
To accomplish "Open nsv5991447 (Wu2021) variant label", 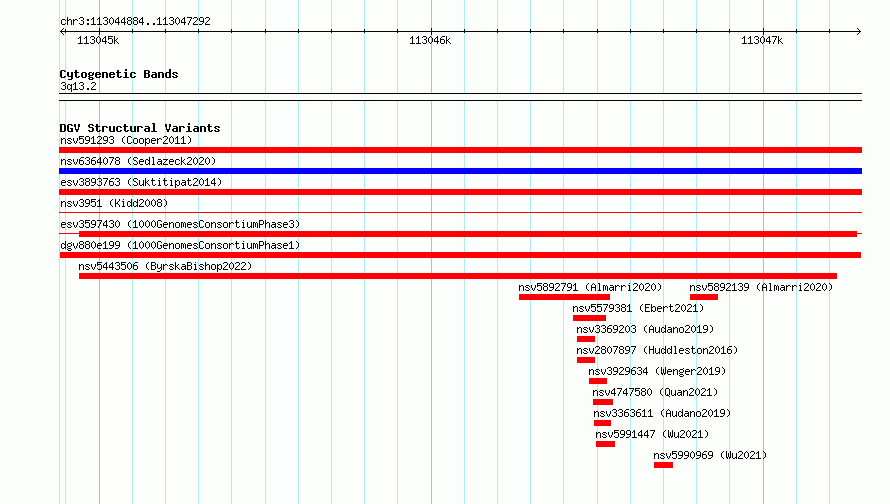I will (652, 434).
